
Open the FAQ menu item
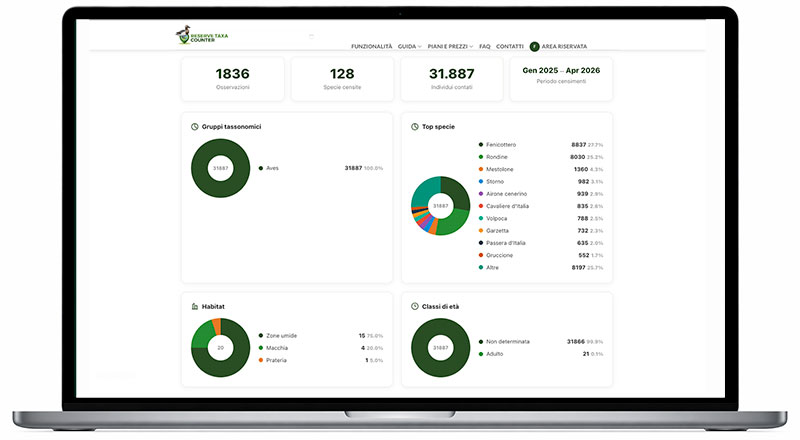click(485, 46)
